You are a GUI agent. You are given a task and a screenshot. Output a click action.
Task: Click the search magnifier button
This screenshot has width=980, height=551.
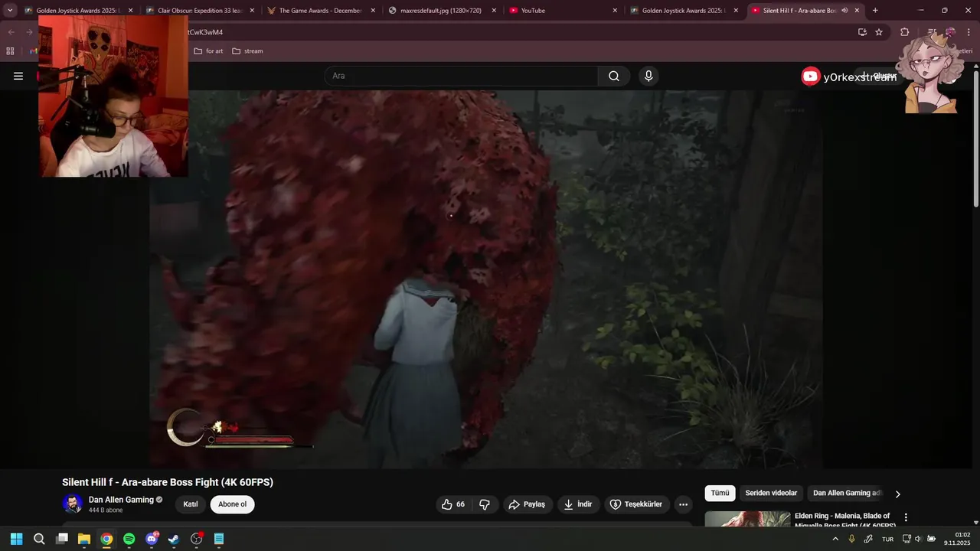coord(614,76)
